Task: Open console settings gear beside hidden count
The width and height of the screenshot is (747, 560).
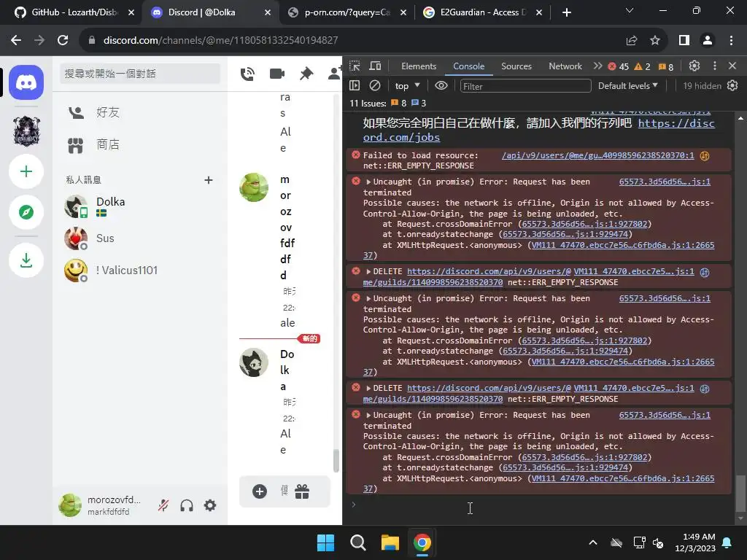Action: coord(732,86)
